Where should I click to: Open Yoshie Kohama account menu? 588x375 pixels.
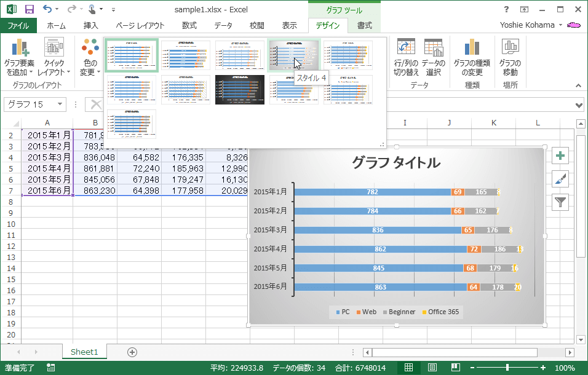[x=531, y=25]
